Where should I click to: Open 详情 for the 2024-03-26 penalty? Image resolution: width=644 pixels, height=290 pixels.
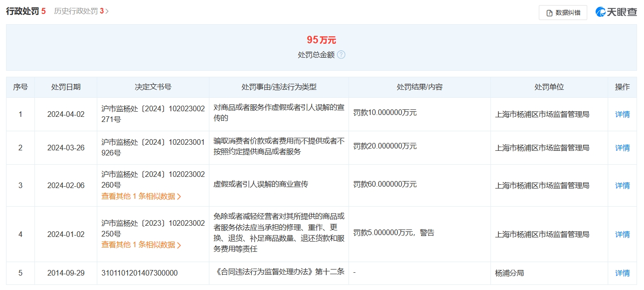623,147
